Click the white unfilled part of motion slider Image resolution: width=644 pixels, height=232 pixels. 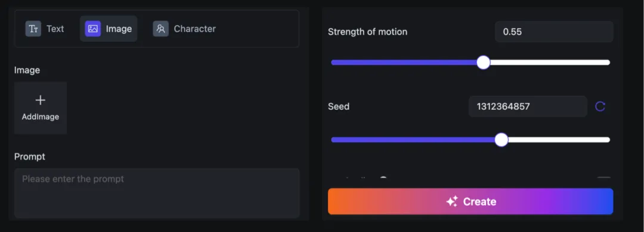pyautogui.click(x=550, y=63)
